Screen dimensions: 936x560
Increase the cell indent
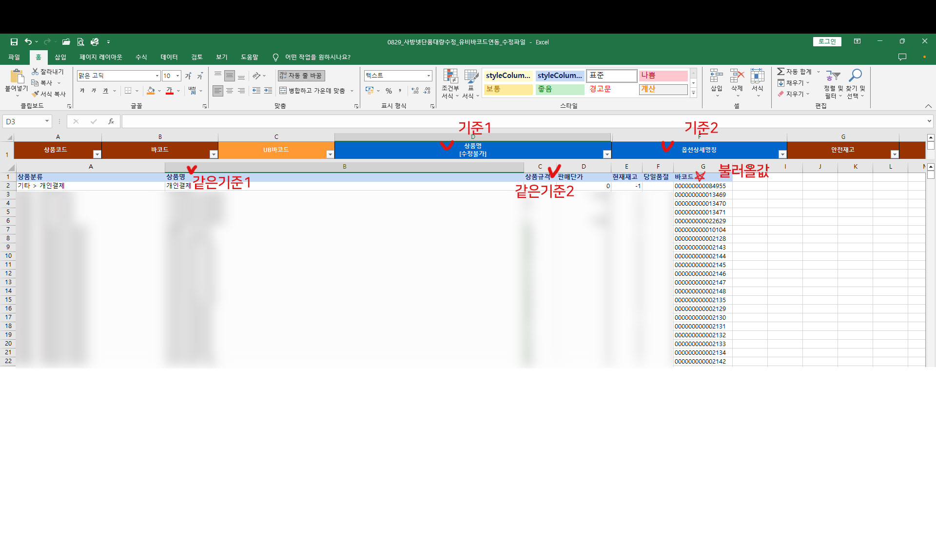(x=268, y=91)
